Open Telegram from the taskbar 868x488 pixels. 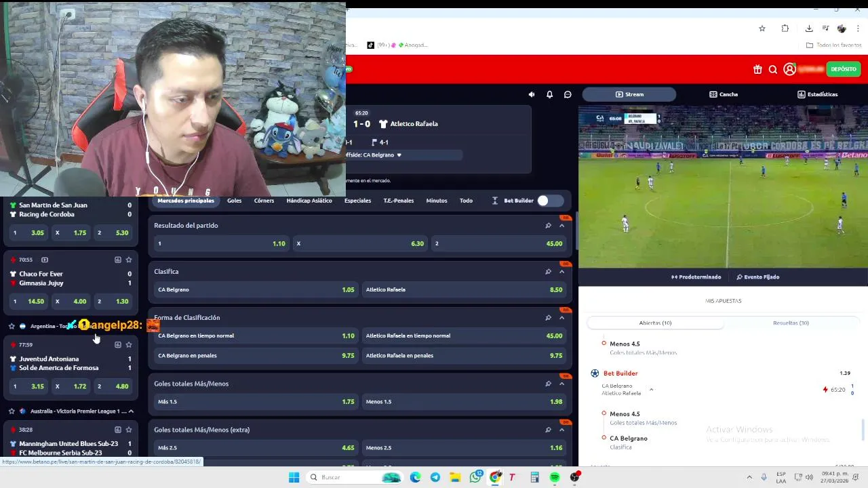pyautogui.click(x=435, y=477)
